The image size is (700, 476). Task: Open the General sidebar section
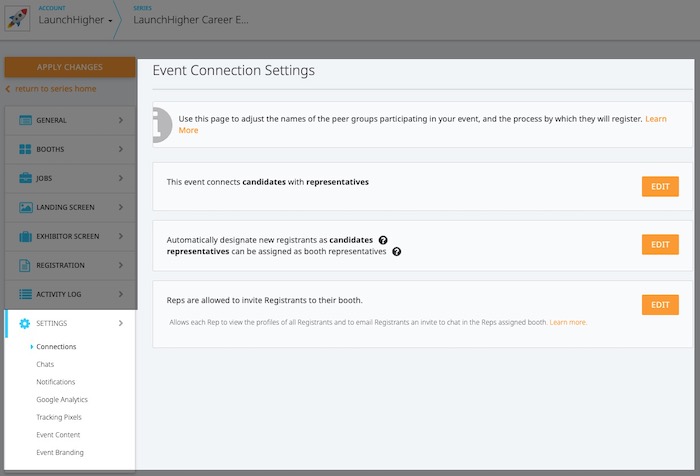(x=70, y=120)
